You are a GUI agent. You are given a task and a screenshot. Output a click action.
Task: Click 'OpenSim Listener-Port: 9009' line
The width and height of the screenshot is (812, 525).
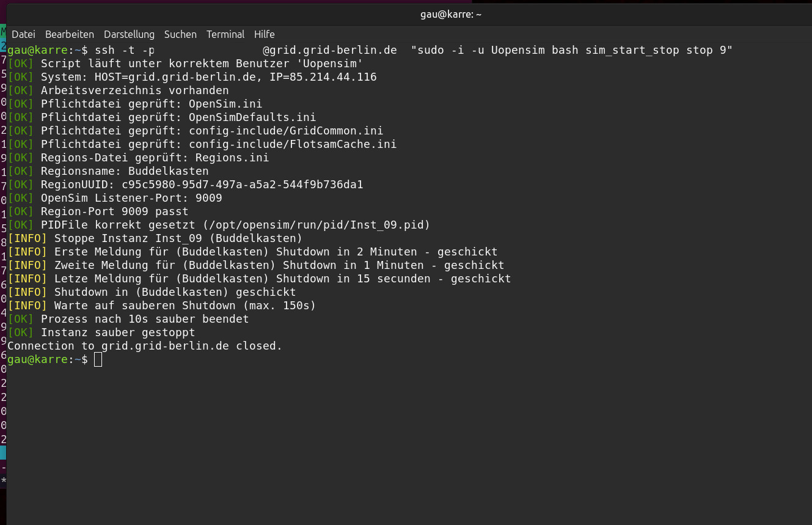pyautogui.click(x=131, y=198)
